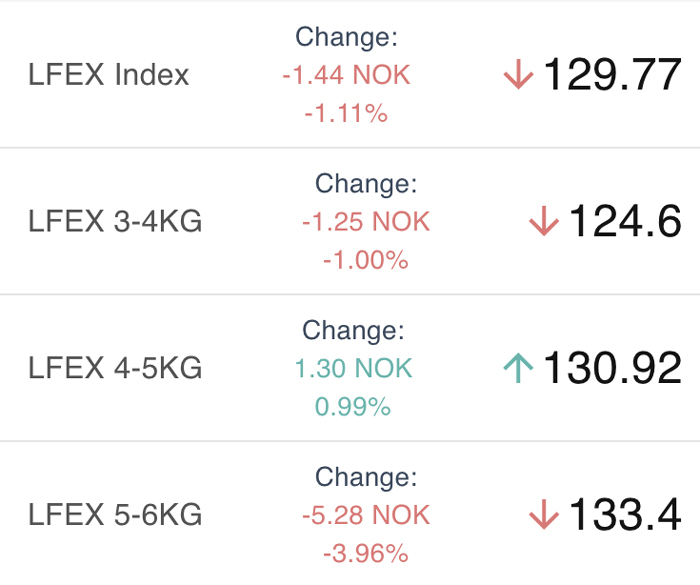Click the red down arrow beside 133.4
Screen dimensions: 700x585
544,514
